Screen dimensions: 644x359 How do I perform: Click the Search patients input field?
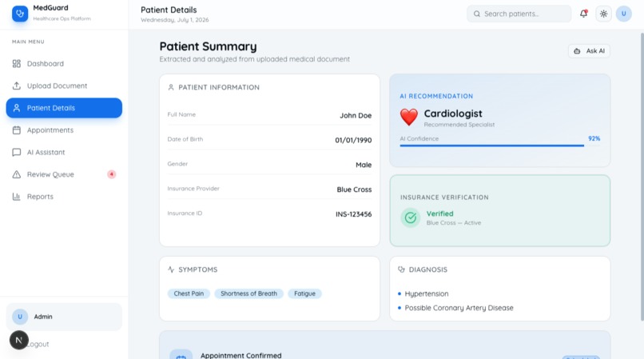pos(519,14)
